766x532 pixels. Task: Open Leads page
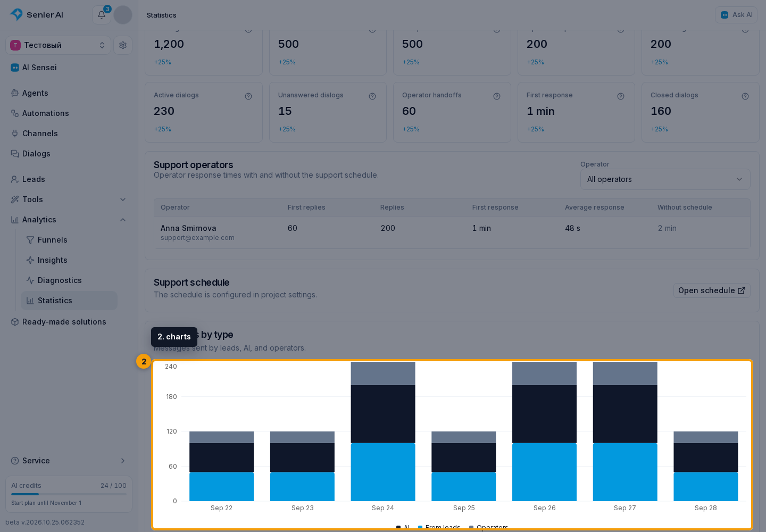pos(69,179)
